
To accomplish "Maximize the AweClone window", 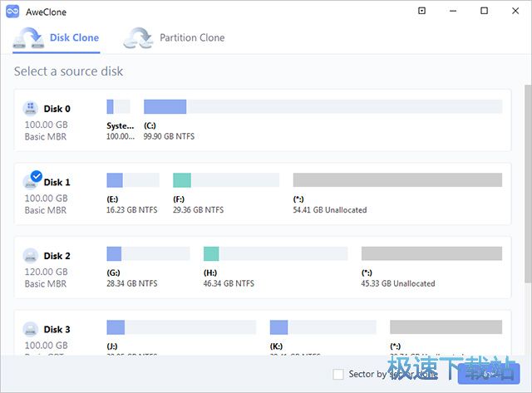I will (x=484, y=11).
